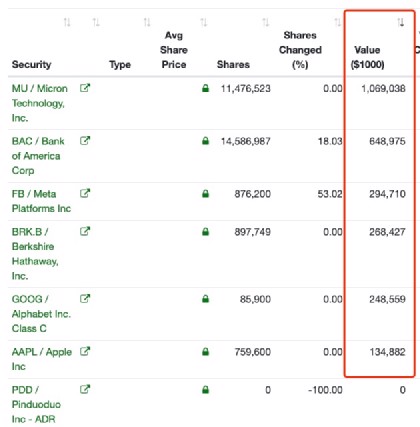Open BRK.B / Berkshire Hathaway, Inc. link

click(35, 254)
